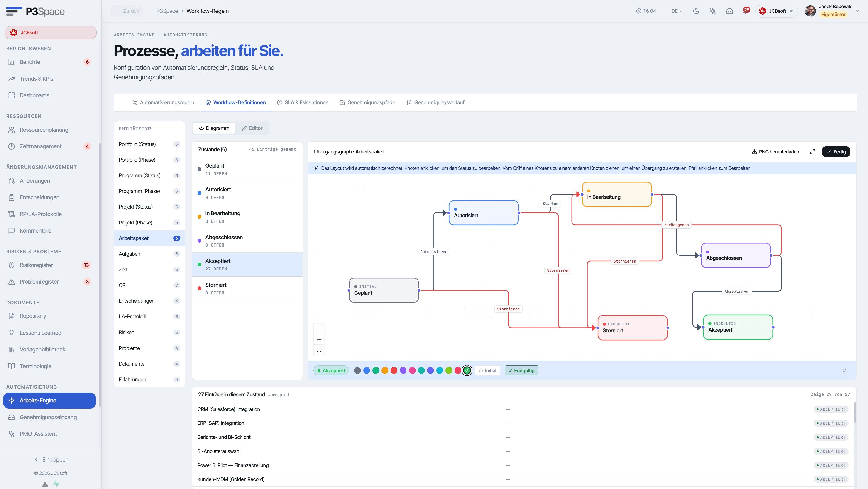Toggle the Endgültig state option
The width and height of the screenshot is (868, 489).
tap(522, 370)
